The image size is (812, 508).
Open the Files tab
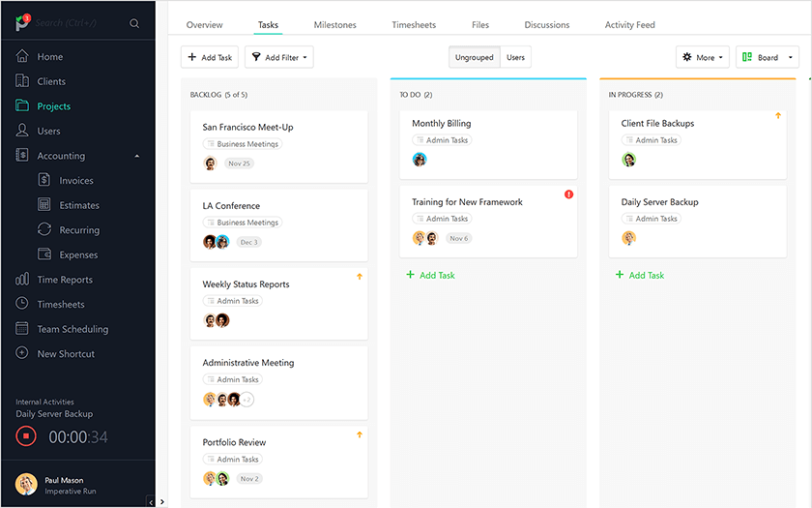coord(480,25)
